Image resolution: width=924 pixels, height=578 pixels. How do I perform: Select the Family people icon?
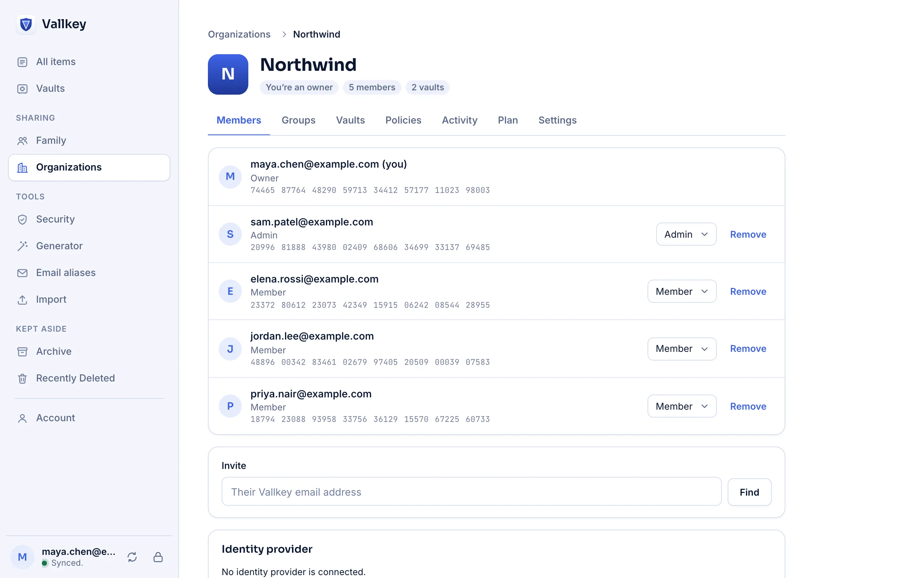point(22,141)
